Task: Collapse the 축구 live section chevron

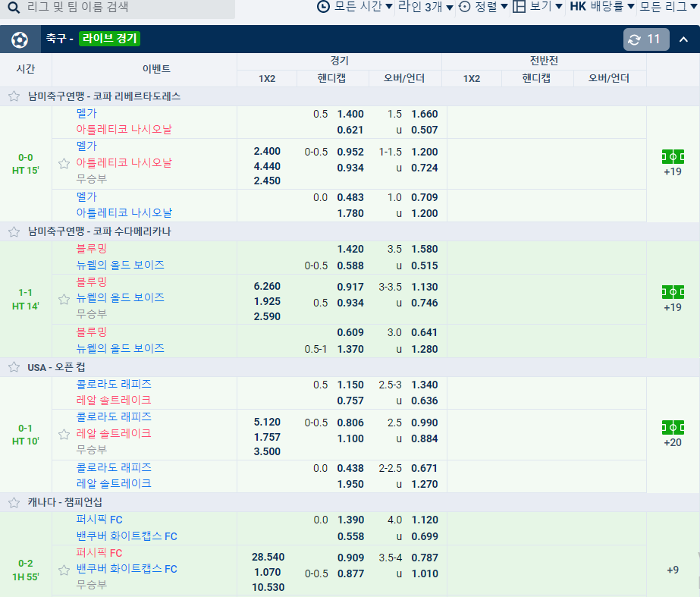Action: click(x=683, y=39)
